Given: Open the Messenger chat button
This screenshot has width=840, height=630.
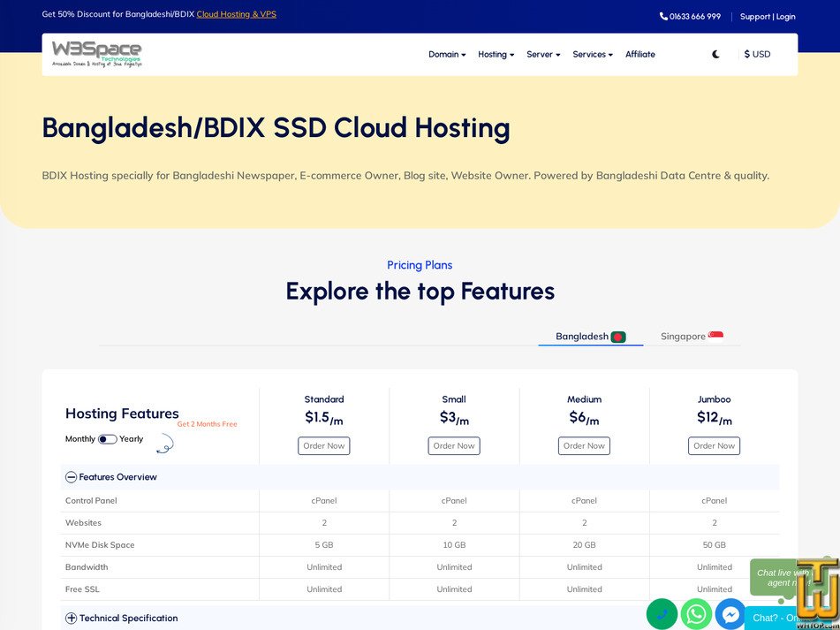Looking at the screenshot, I should [x=730, y=614].
